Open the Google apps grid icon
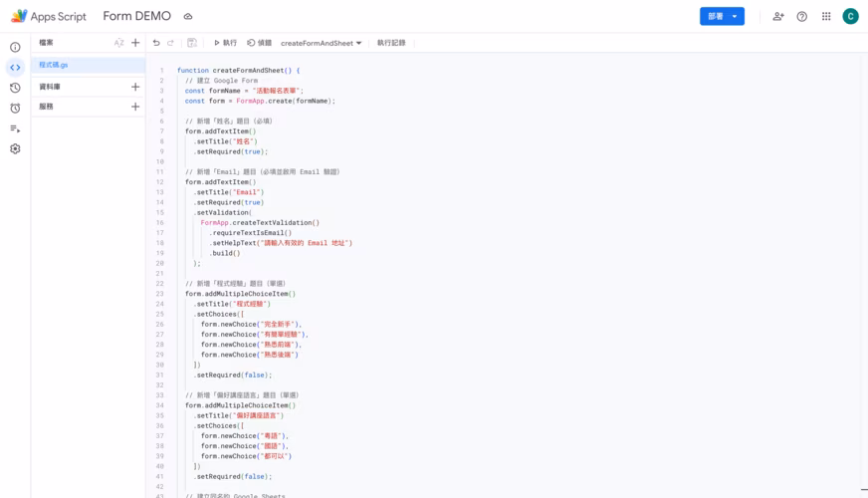 (826, 16)
